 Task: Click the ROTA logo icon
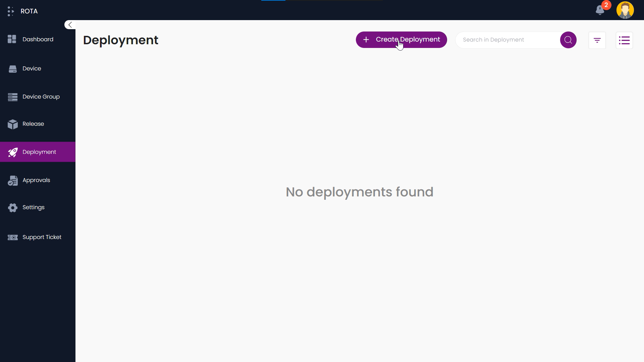point(10,11)
